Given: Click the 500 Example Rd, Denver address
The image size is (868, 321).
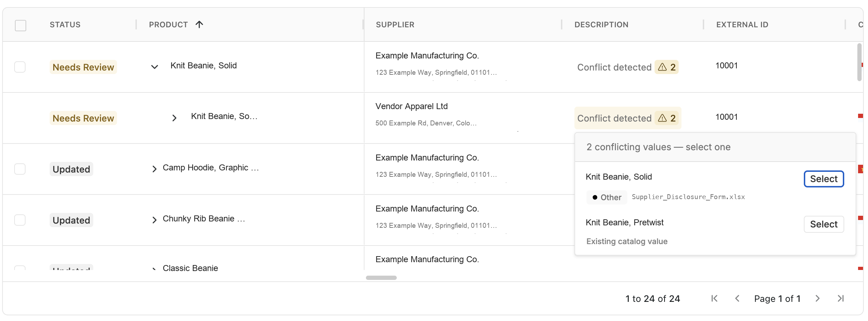Looking at the screenshot, I should point(426,123).
